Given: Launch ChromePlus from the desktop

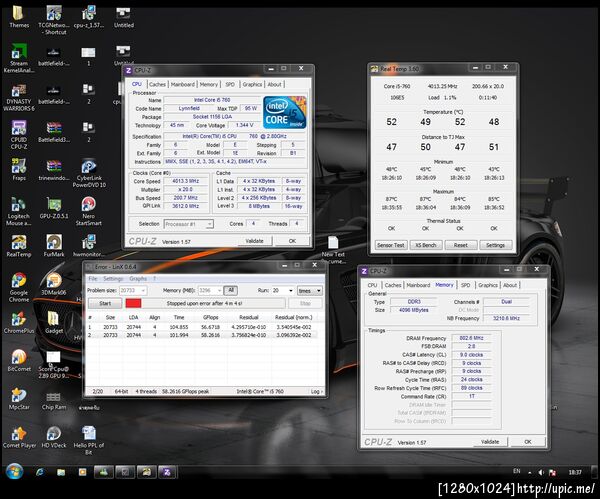Looking at the screenshot, I should tap(19, 323).
